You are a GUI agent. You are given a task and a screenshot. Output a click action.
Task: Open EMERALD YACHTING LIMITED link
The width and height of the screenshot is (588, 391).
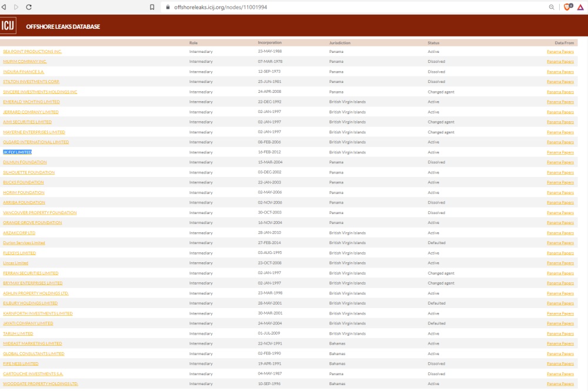(x=31, y=102)
